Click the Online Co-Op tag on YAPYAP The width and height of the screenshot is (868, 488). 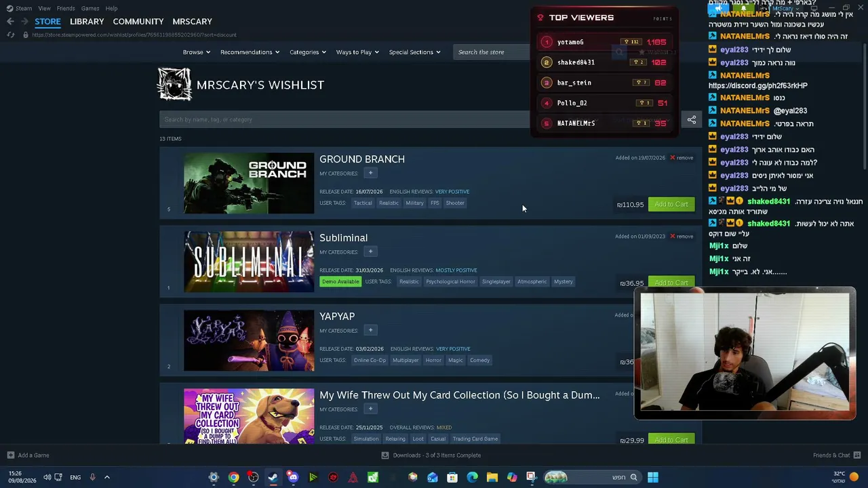370,361
